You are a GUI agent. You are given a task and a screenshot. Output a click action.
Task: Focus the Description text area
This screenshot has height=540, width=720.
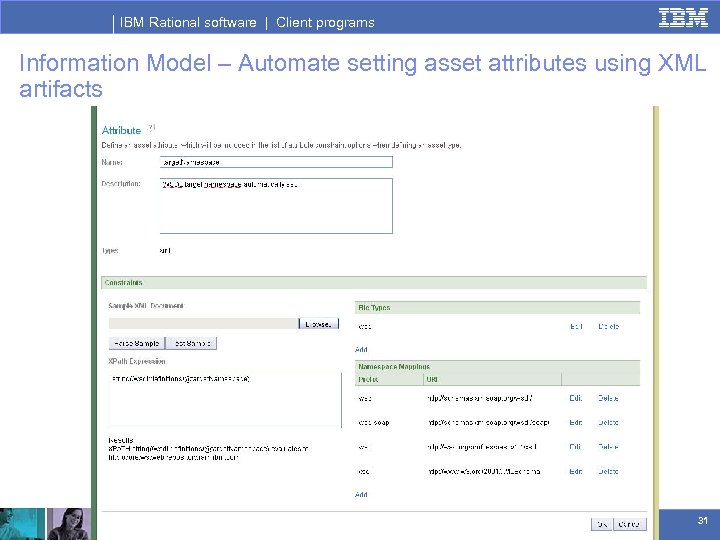[276, 205]
